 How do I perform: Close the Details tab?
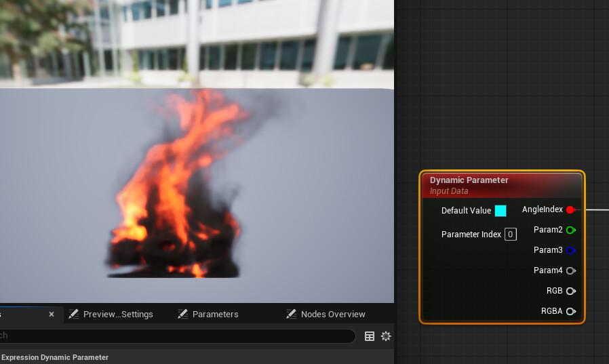click(x=52, y=315)
